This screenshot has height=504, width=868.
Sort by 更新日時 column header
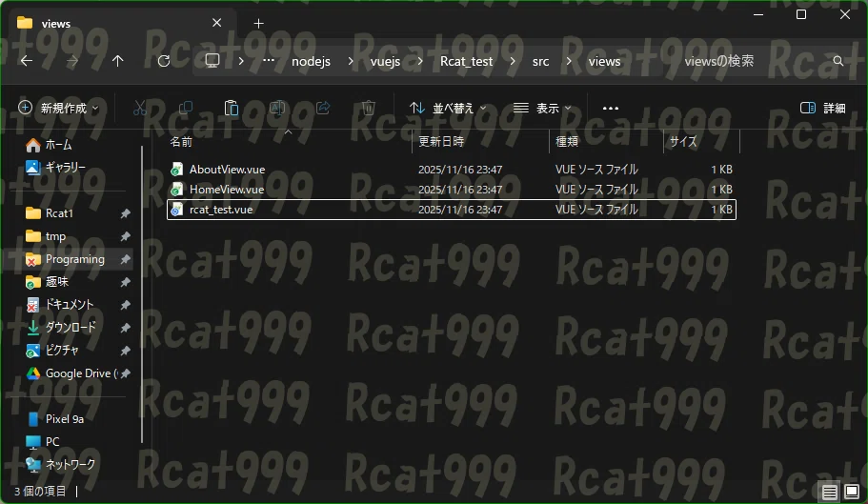click(x=480, y=142)
